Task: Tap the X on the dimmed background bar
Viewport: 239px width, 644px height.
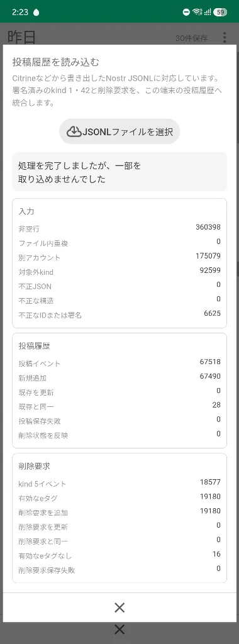Action: point(119,629)
